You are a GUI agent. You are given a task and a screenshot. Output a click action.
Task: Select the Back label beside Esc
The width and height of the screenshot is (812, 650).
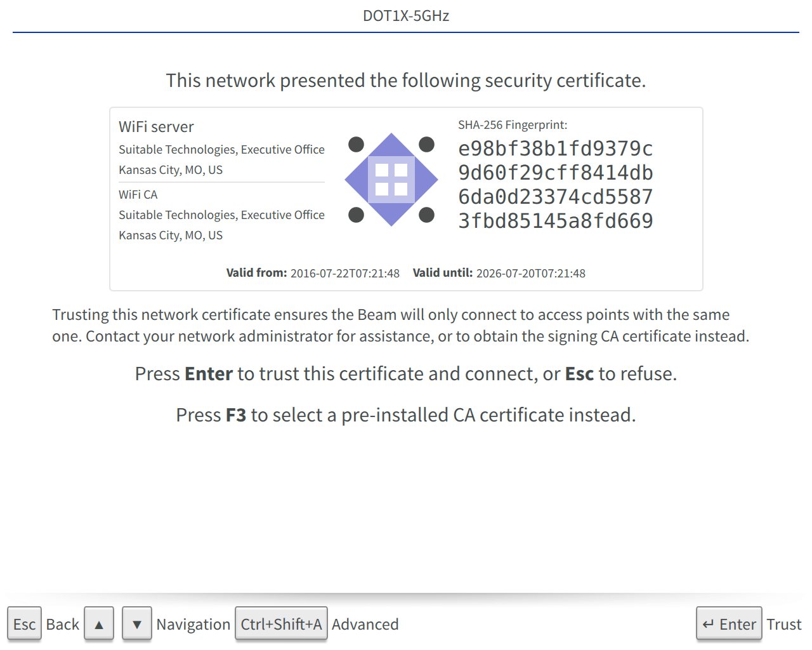click(x=63, y=625)
